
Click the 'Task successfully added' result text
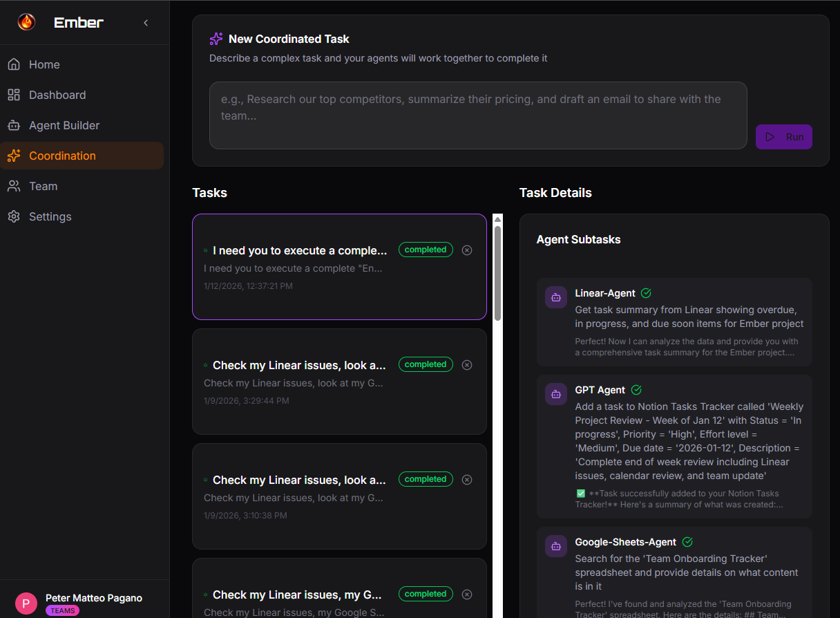point(679,499)
